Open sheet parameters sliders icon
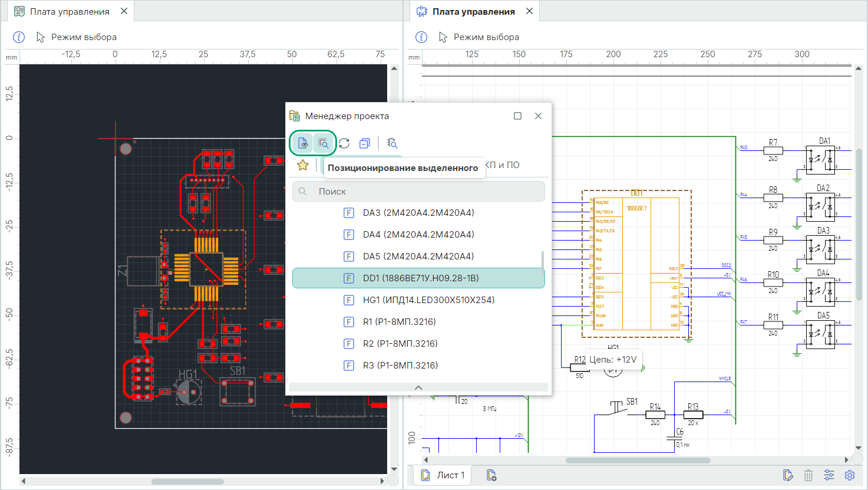 click(x=829, y=475)
